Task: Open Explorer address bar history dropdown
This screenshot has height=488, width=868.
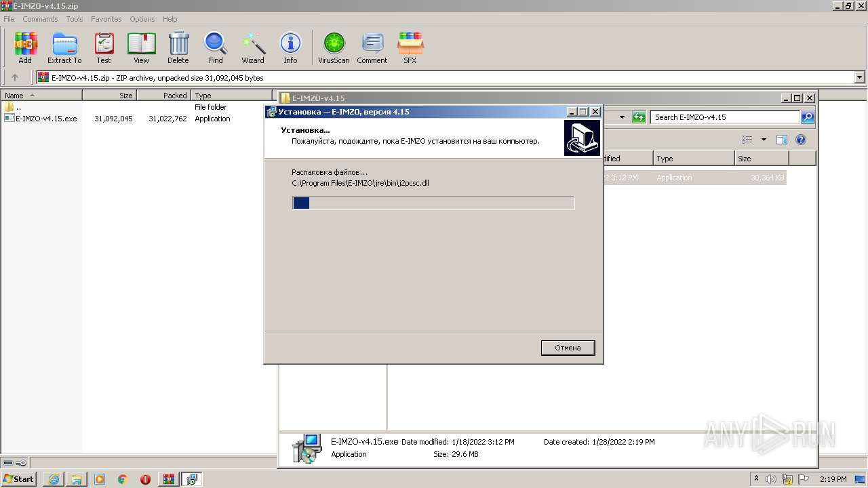Action: point(622,117)
